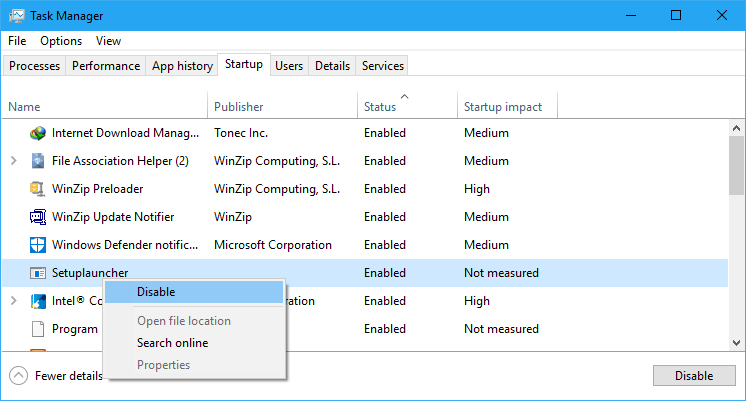Click the Properties context menu entry
This screenshot has width=746, height=401.
[x=194, y=365]
